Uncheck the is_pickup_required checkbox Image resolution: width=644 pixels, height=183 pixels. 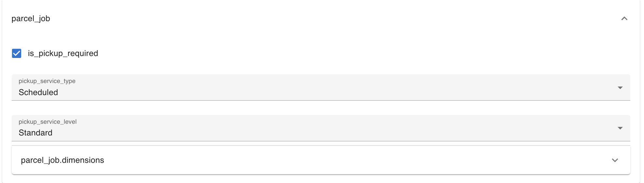tap(17, 53)
